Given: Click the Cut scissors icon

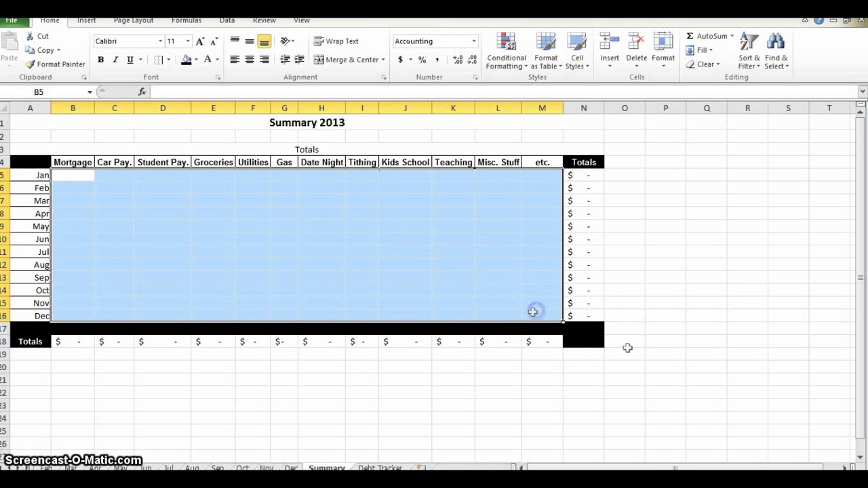Looking at the screenshot, I should [30, 36].
